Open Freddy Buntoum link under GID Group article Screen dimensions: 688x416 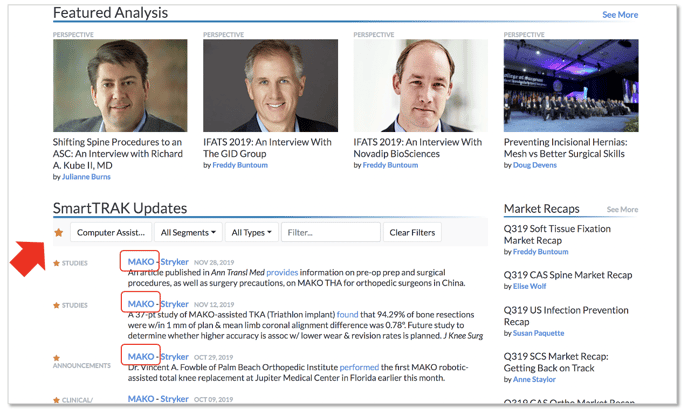tap(240, 165)
